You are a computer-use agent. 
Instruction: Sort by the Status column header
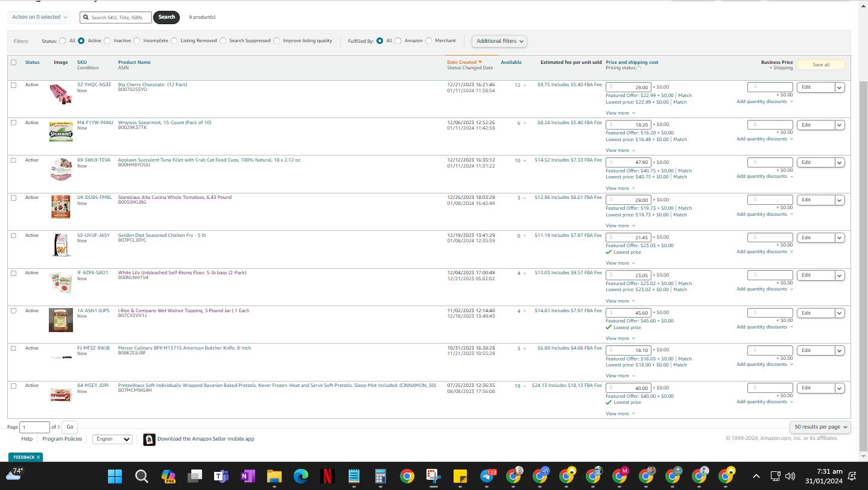pyautogui.click(x=33, y=62)
